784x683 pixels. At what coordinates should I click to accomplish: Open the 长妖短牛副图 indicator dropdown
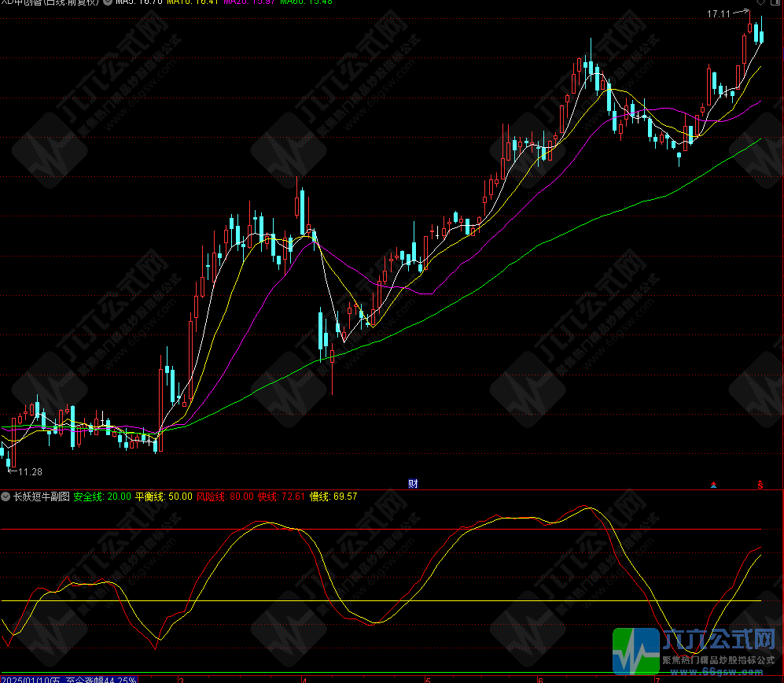[6, 497]
